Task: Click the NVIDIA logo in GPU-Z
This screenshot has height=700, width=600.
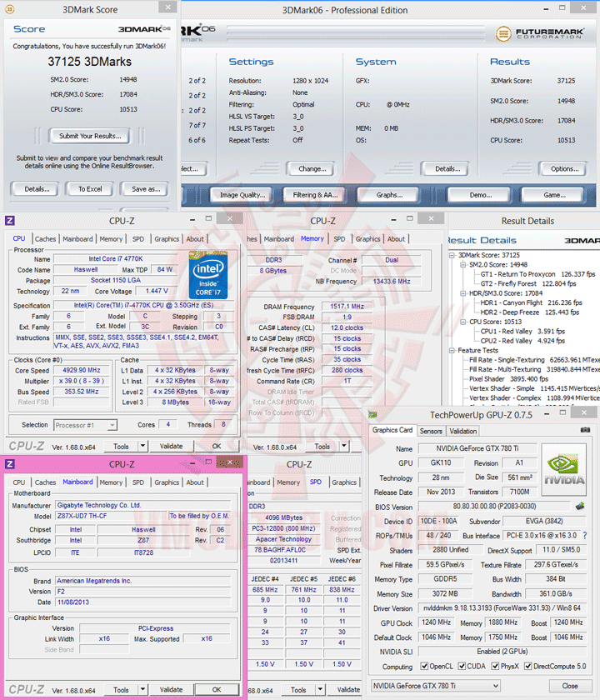Action: point(564,470)
